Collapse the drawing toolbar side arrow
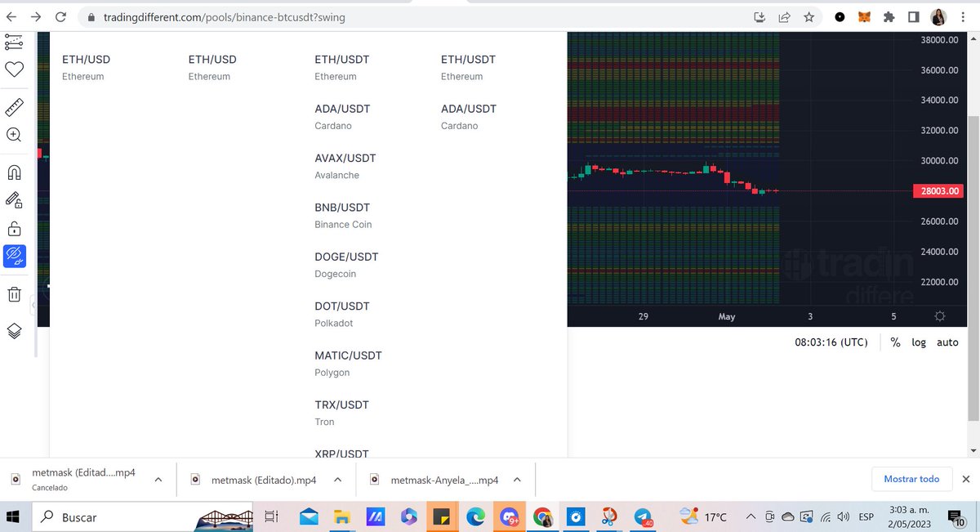Screen dimensions: 980x532 [33, 305]
